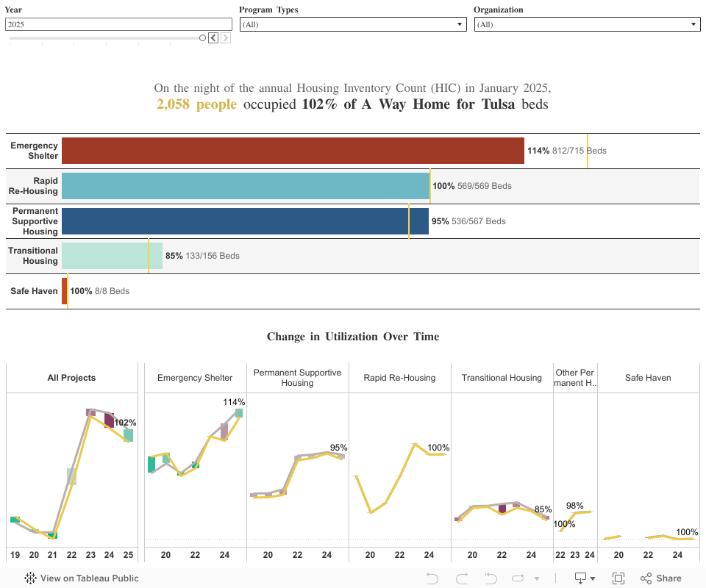Select the dark blue Permanent Supportive Housing bar

tap(245, 221)
